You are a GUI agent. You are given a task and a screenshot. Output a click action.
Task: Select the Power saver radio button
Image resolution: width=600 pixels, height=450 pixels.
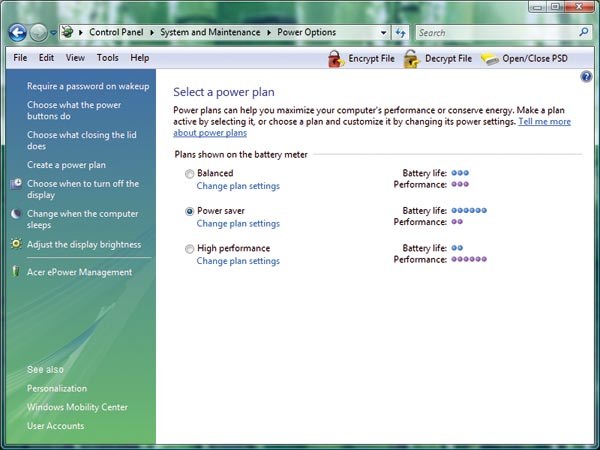(x=190, y=212)
